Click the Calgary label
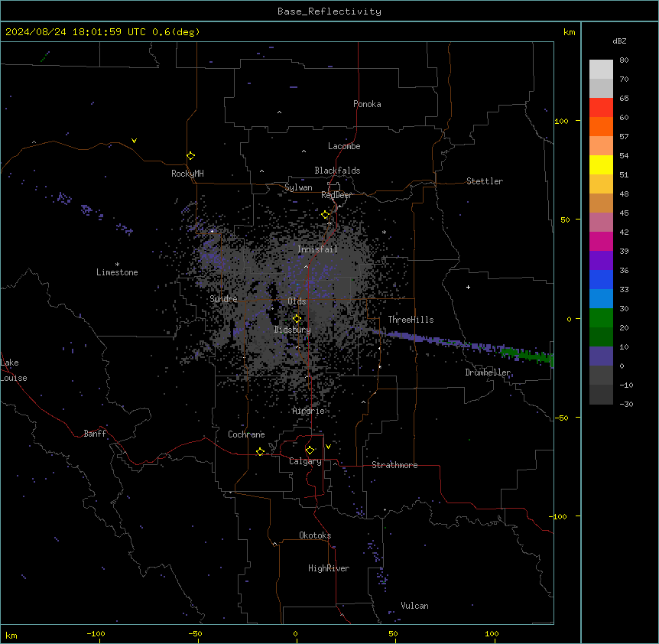This screenshot has height=644, width=659. [305, 461]
